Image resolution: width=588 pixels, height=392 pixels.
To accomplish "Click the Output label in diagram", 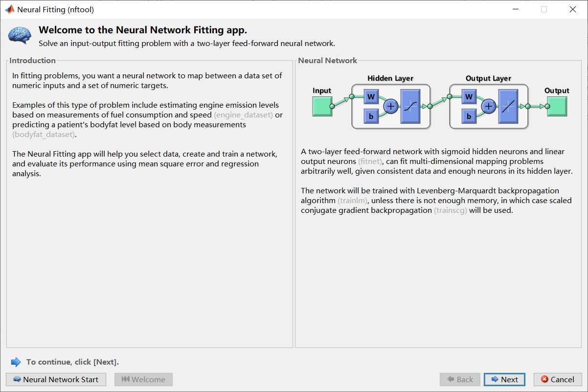I will [x=557, y=91].
